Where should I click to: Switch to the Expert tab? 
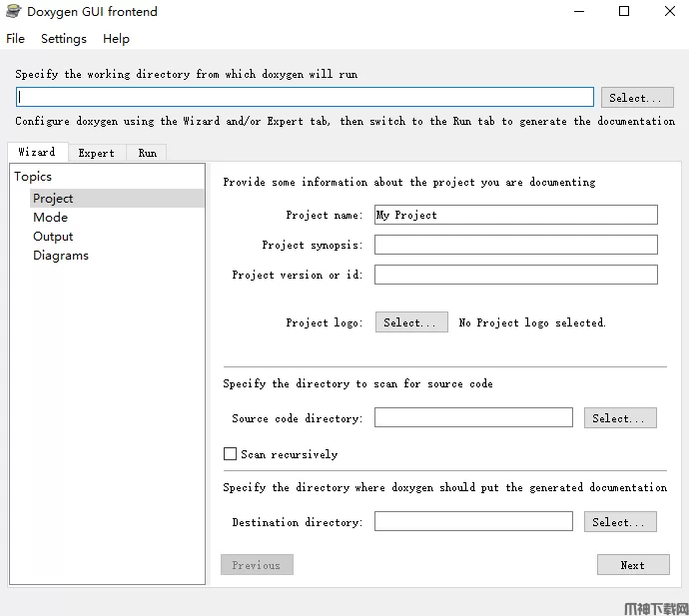(x=97, y=153)
